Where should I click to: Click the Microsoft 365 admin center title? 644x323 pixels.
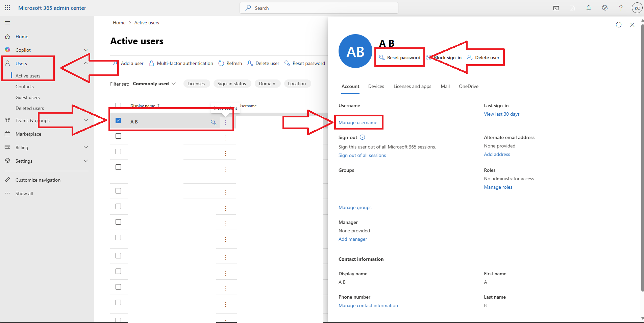[52, 8]
